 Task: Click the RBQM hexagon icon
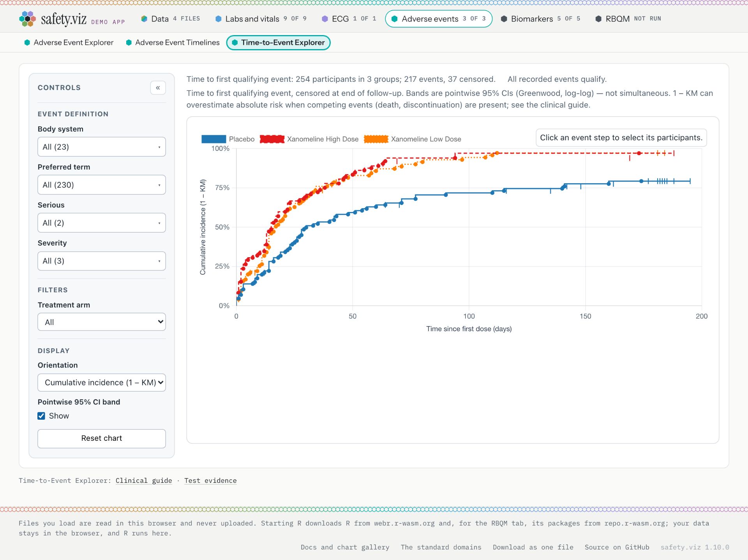(598, 19)
